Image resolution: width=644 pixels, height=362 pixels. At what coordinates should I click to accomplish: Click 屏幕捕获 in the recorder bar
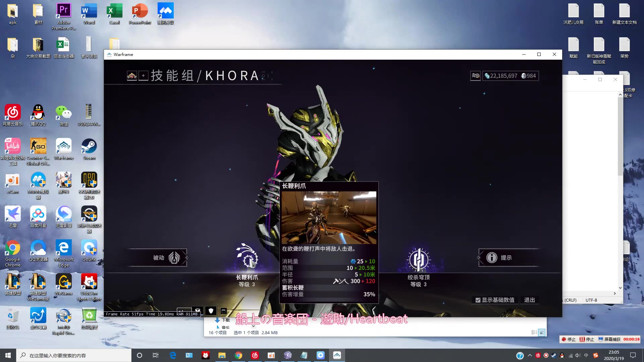pyautogui.click(x=609, y=339)
